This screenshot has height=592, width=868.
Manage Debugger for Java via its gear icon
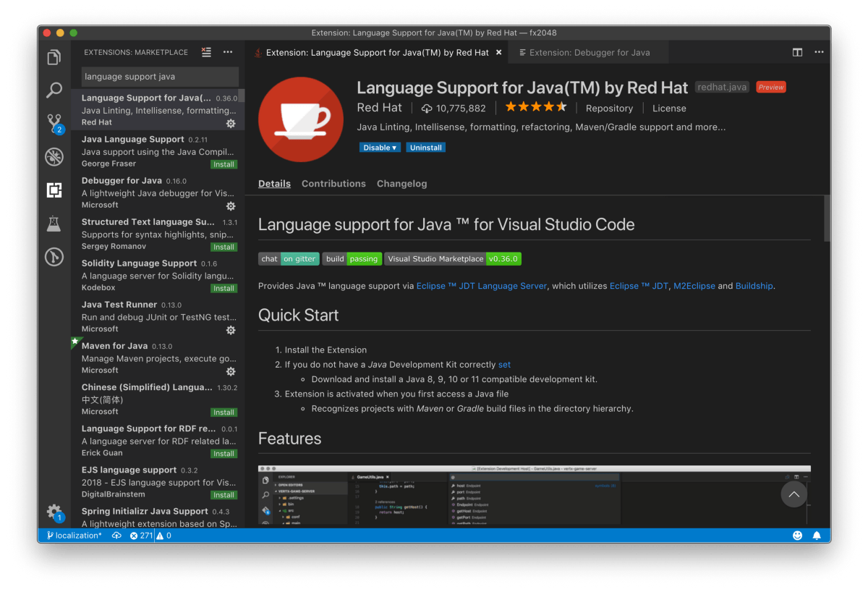coord(230,206)
